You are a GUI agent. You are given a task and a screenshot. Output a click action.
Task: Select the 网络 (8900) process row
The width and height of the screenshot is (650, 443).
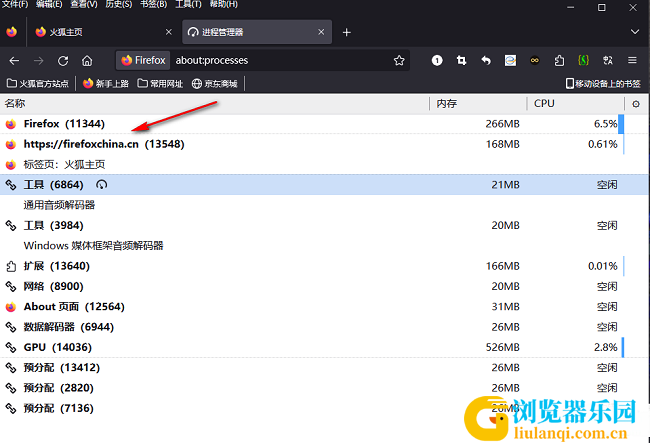coord(324,286)
